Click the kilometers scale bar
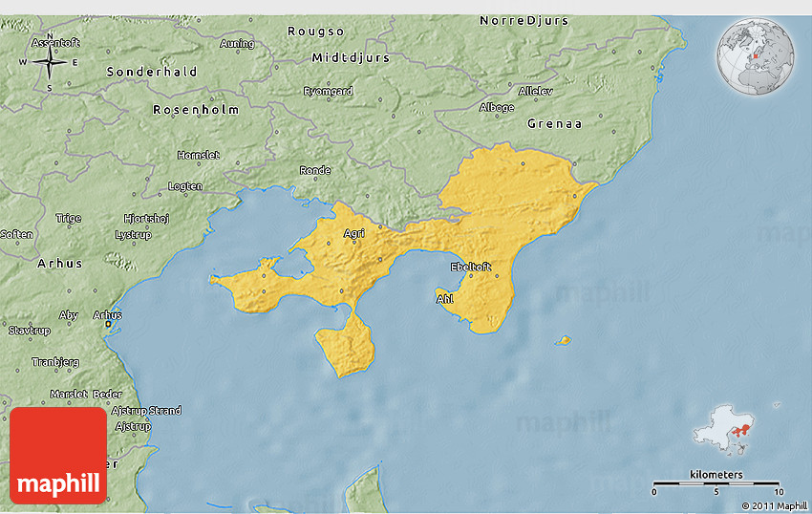This screenshot has height=514, width=812. (x=716, y=482)
